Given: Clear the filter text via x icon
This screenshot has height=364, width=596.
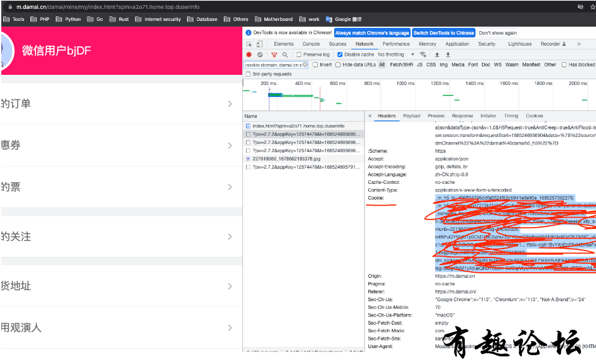Looking at the screenshot, I should click(x=305, y=65).
